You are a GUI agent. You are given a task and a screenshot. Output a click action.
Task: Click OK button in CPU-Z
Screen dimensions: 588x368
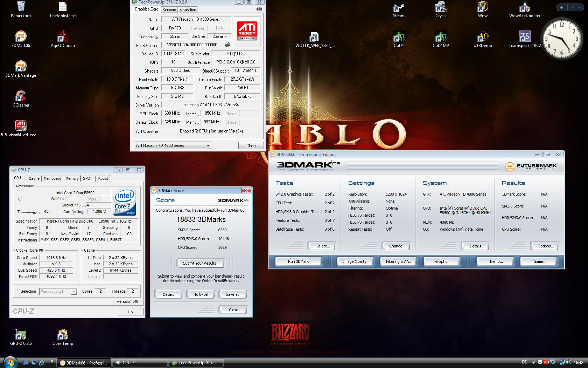130,311
